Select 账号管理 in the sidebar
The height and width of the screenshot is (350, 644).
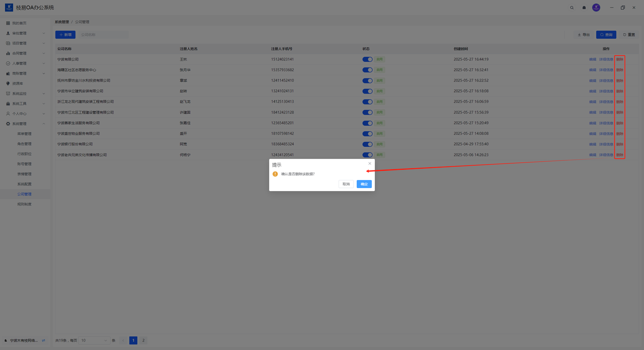pos(24,164)
